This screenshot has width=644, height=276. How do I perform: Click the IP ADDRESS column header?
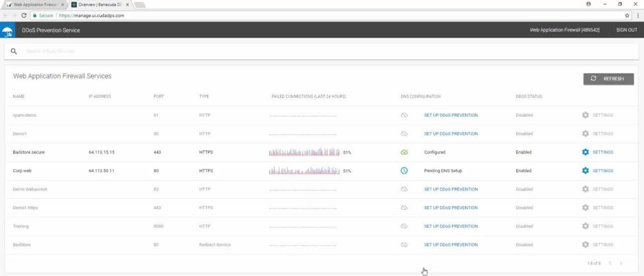[100, 97]
